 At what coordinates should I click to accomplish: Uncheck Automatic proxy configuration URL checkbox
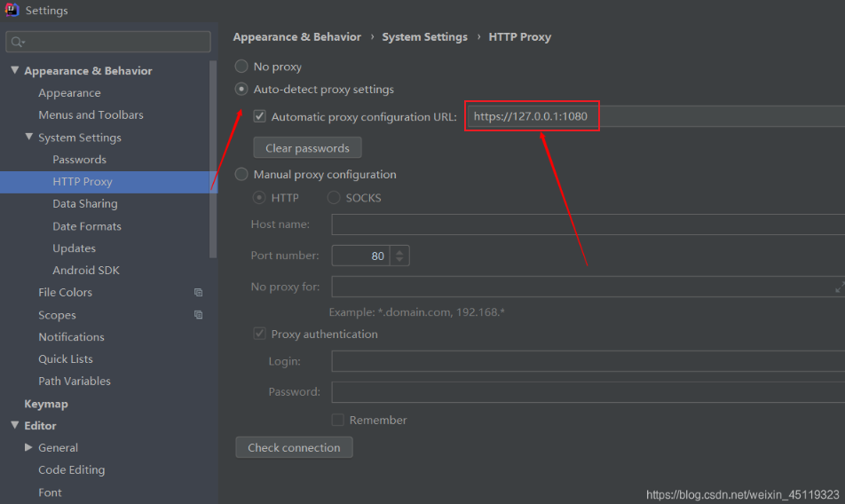tap(259, 116)
